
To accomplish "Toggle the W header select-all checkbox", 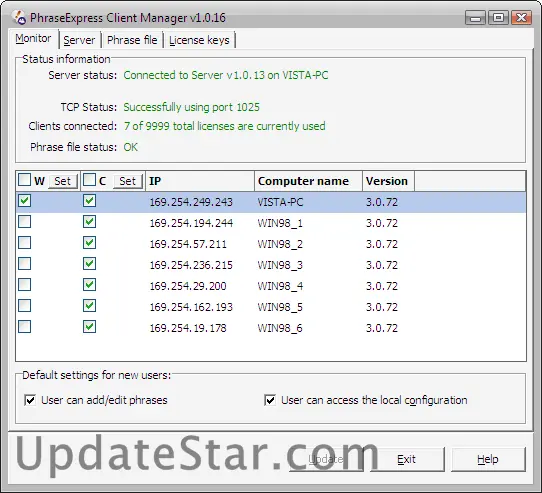I will (25, 180).
